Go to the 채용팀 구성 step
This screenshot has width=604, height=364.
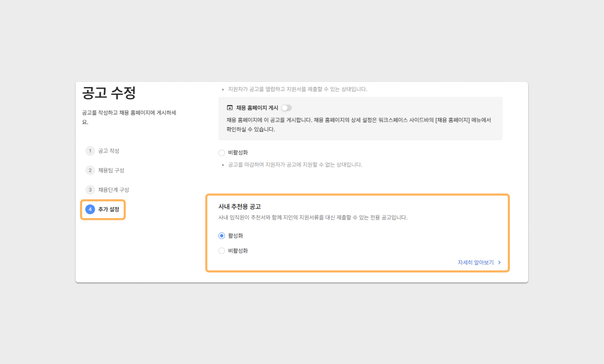tap(111, 170)
